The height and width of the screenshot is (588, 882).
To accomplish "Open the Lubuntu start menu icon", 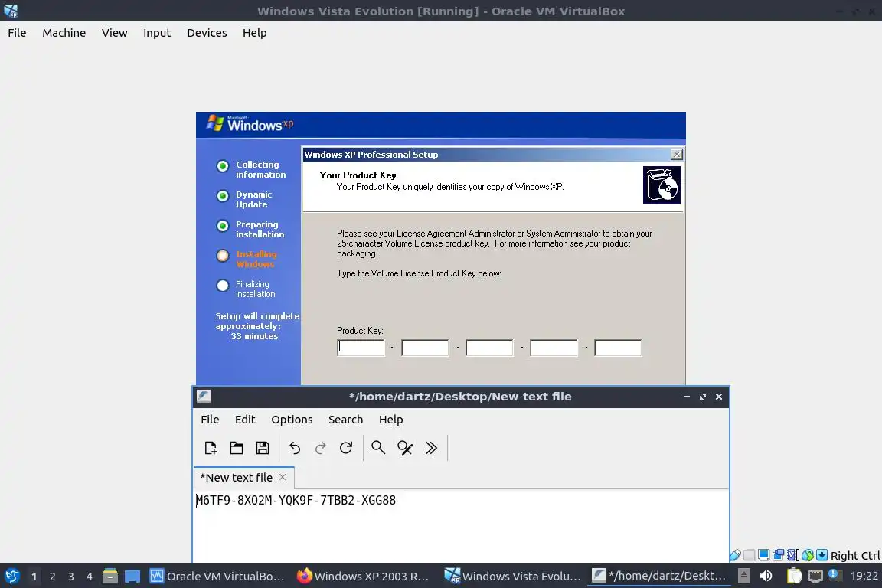I will (x=12, y=577).
